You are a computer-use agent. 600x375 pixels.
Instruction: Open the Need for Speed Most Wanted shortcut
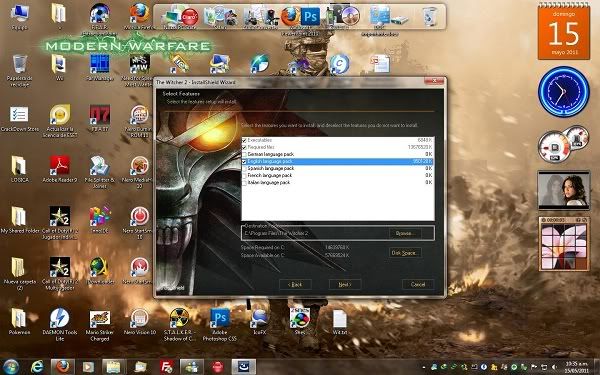point(139,70)
